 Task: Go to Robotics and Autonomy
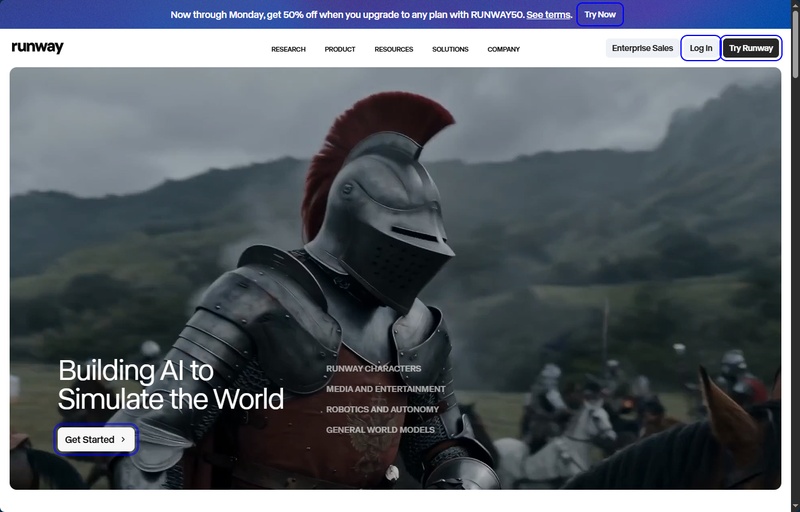382,409
